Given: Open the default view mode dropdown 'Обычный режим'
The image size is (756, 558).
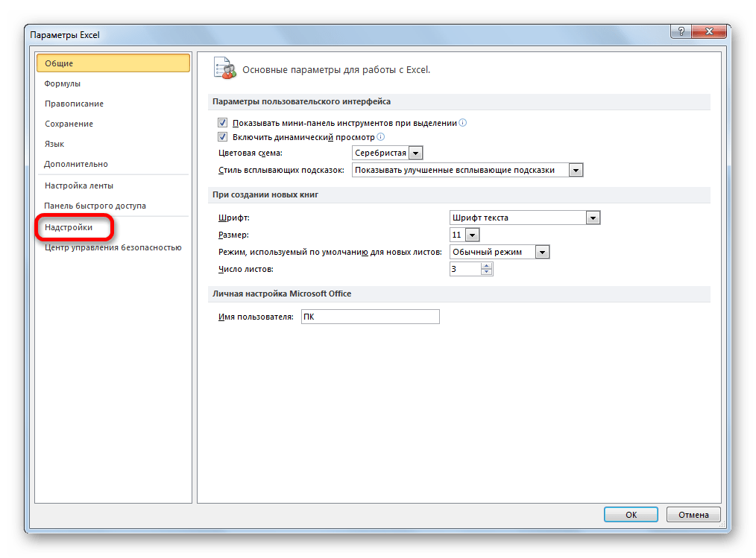Looking at the screenshot, I should point(543,252).
